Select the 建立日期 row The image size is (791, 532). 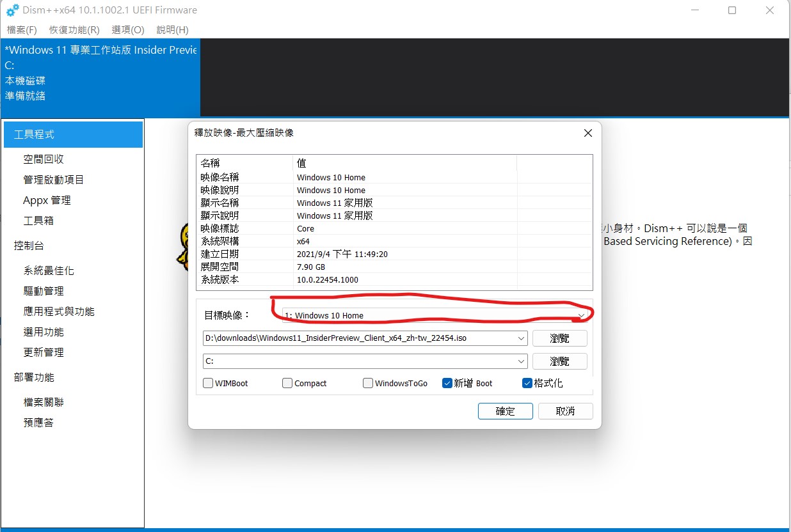pos(395,254)
